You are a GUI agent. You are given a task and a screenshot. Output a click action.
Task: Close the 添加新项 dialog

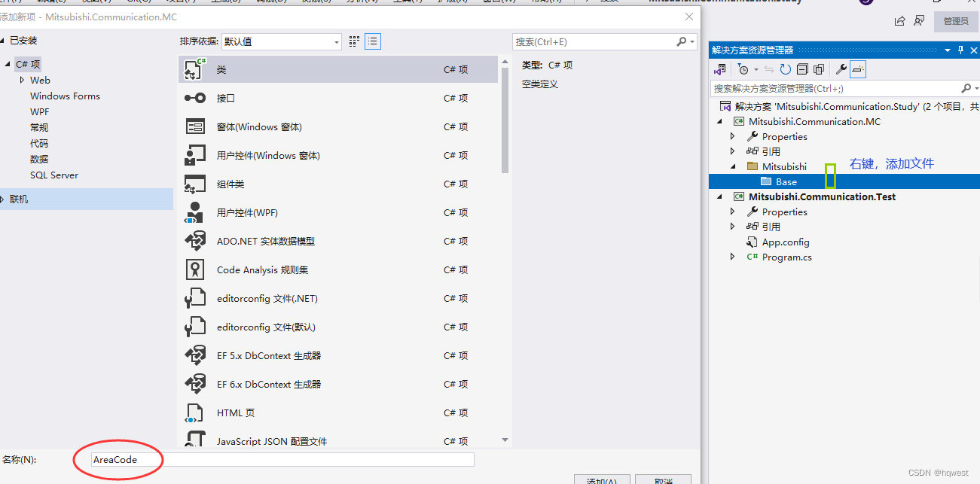coord(689,17)
